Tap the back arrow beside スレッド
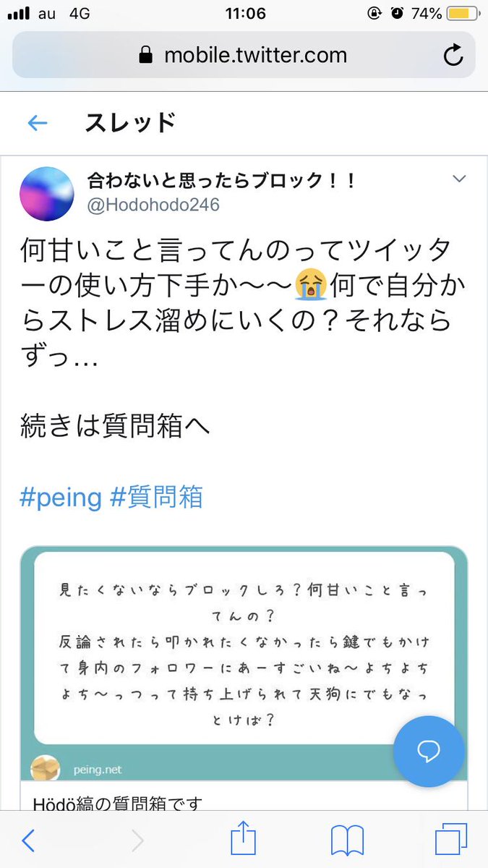488x868 pixels. 37,123
